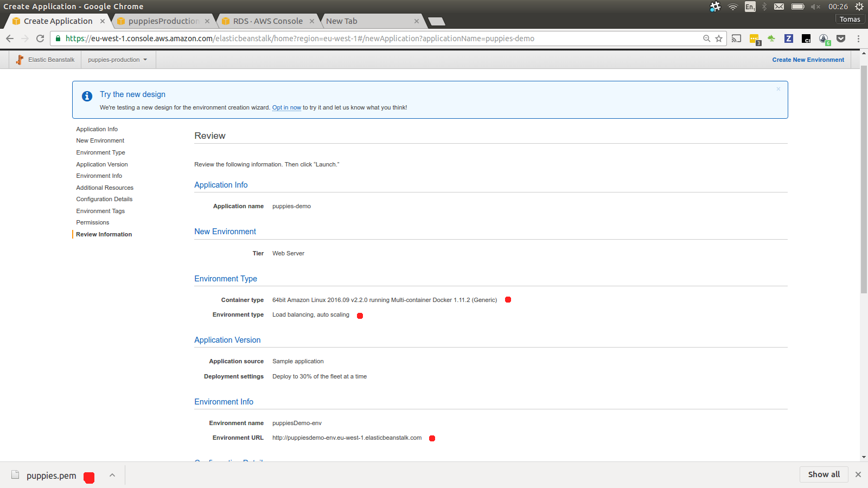Open Chrome three-dot menu
The height and width of the screenshot is (488, 868).
tap(858, 38)
